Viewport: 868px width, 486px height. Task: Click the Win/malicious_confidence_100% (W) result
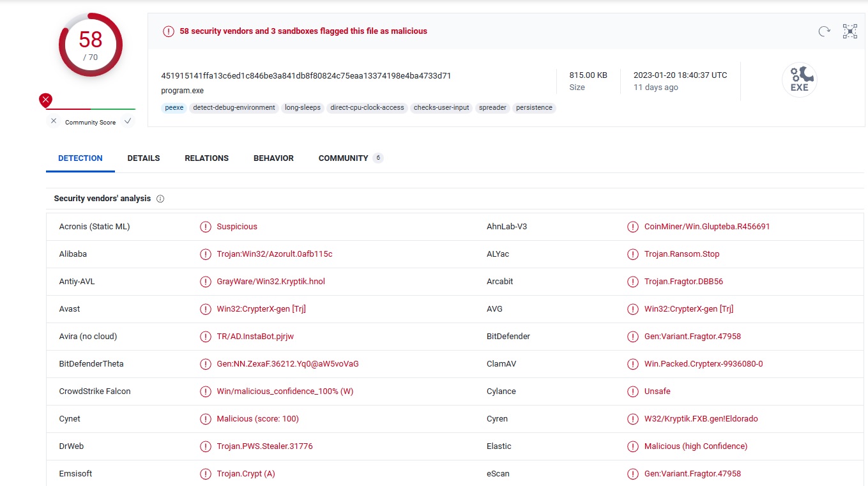(285, 391)
